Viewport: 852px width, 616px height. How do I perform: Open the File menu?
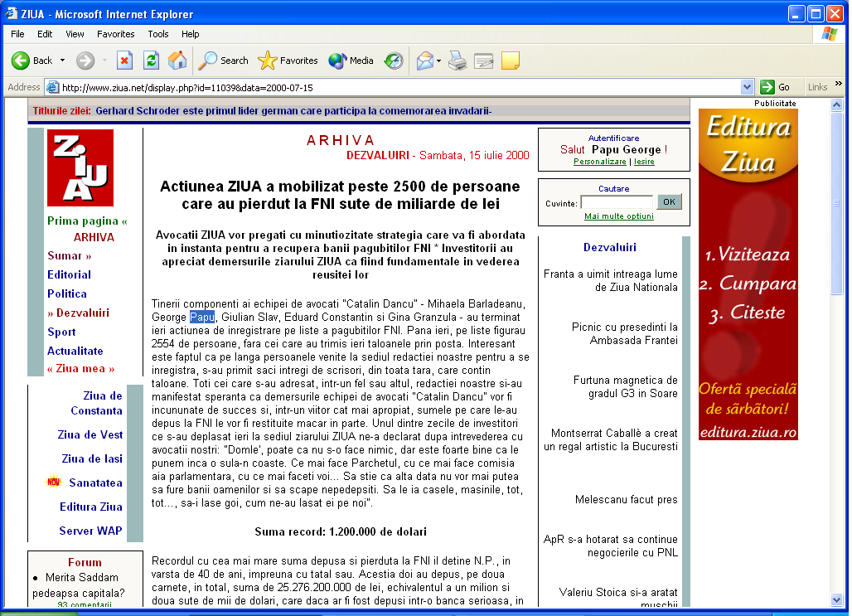pos(17,34)
